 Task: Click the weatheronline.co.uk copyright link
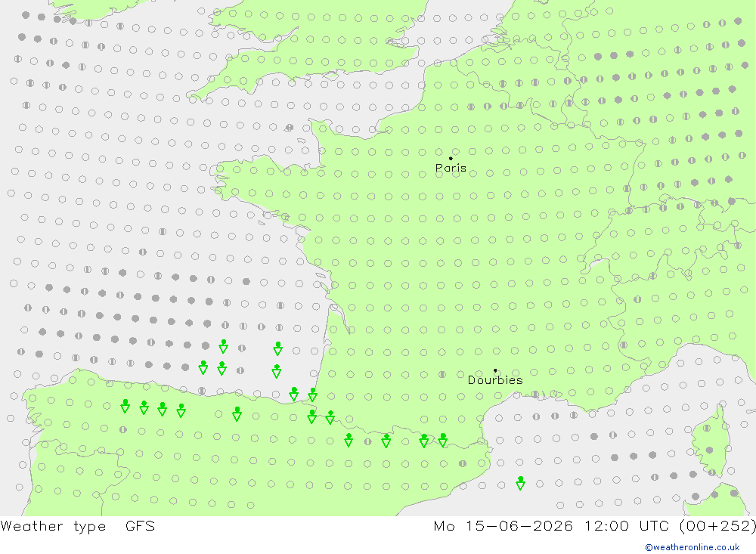(692, 547)
